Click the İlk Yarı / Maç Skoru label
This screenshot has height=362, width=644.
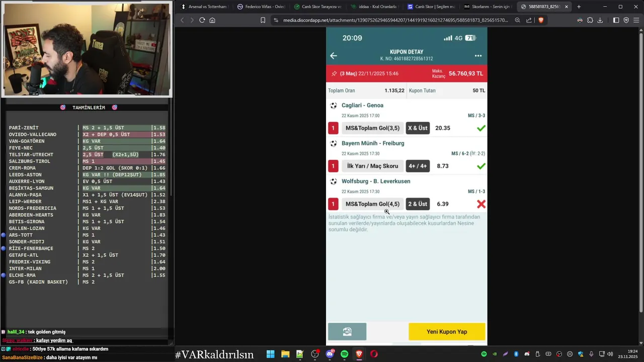click(x=372, y=166)
